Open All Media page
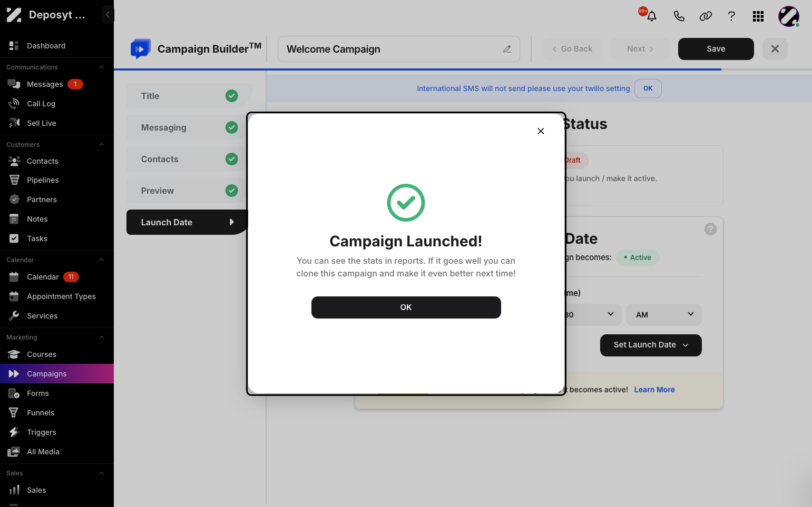 [x=57, y=452]
